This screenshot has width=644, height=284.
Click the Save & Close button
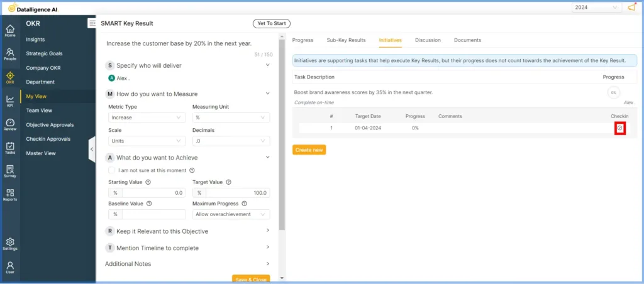click(251, 279)
